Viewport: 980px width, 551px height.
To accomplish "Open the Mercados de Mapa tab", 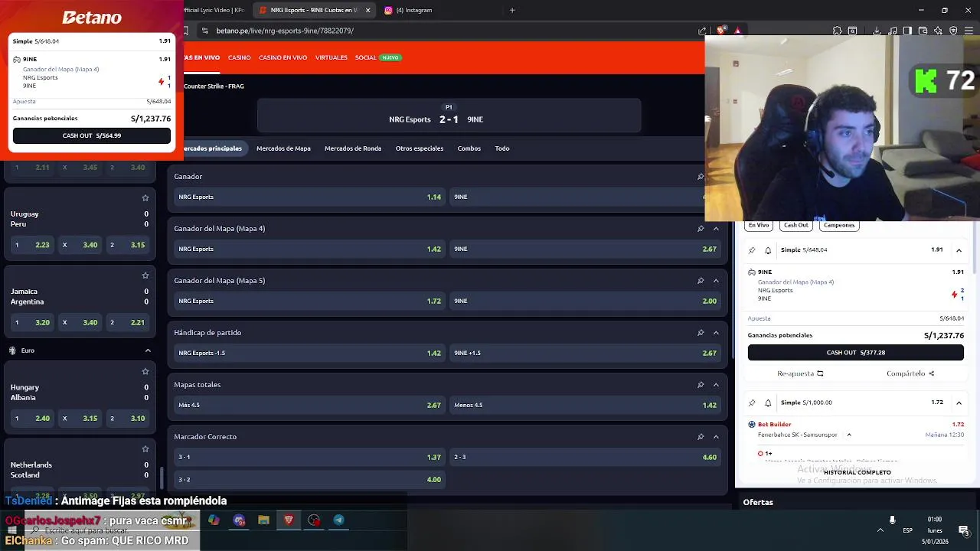I will 283,148.
